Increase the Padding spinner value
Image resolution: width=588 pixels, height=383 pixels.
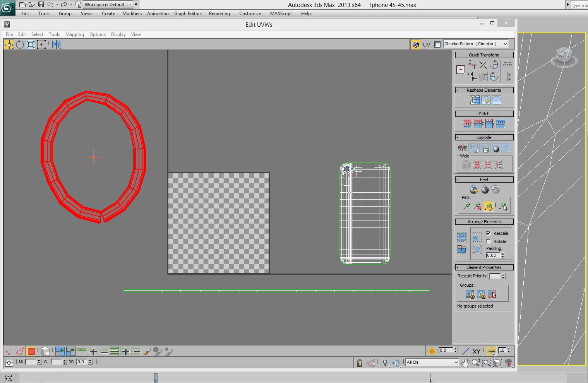503,254
